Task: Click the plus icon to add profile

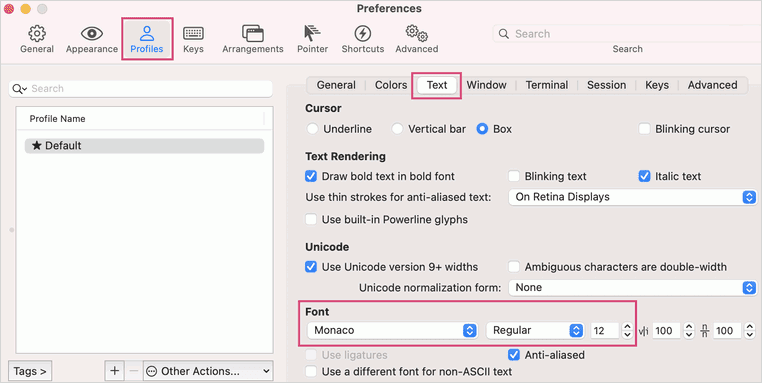Action: (114, 371)
